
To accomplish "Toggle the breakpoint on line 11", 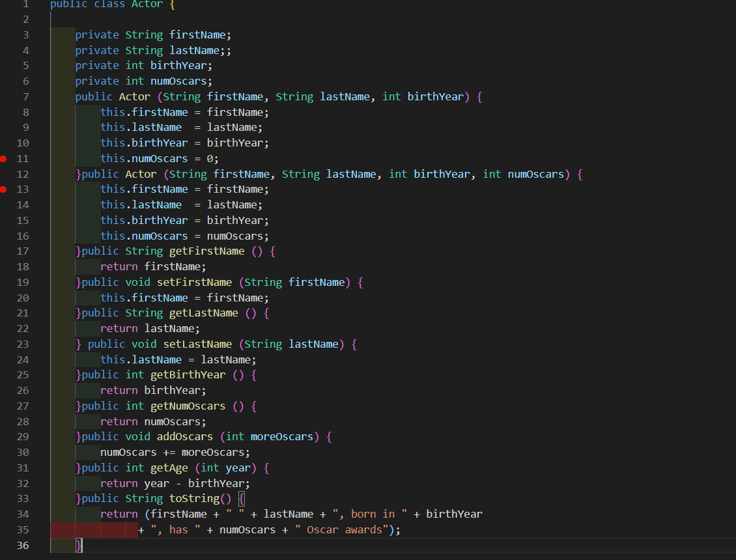I will [3, 159].
